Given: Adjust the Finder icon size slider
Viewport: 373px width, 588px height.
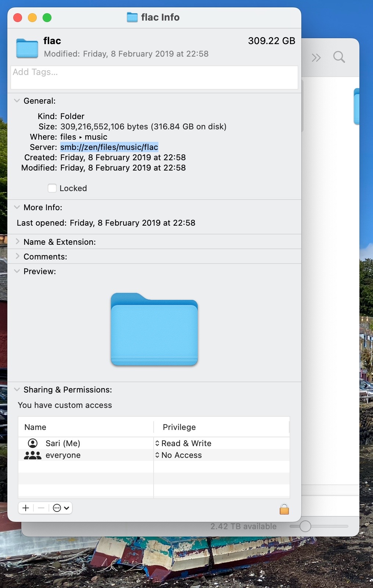Looking at the screenshot, I should coord(305,526).
